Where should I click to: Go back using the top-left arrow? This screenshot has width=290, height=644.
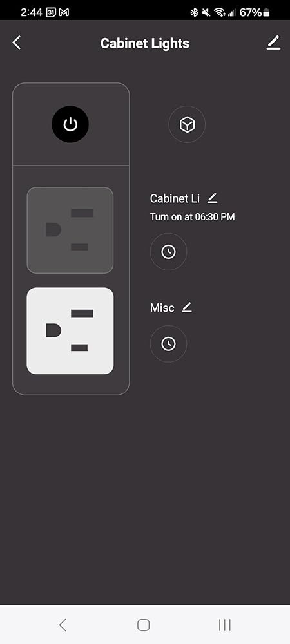[16, 43]
